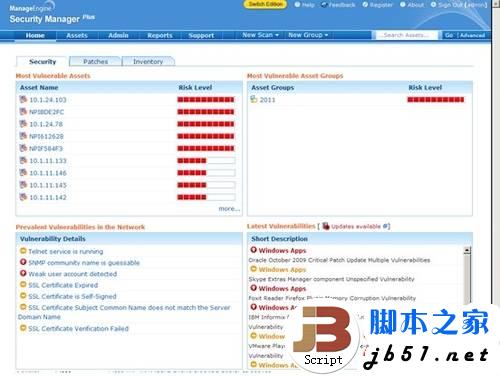
Task: Click the Feedback icon in header
Action: click(x=324, y=5)
